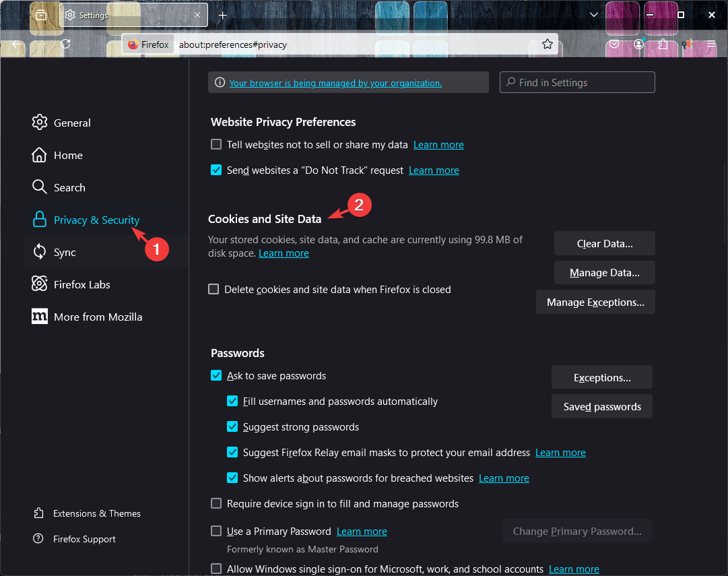Open Extensions & Themes link in sidebar
The height and width of the screenshot is (576, 728).
[x=96, y=513]
